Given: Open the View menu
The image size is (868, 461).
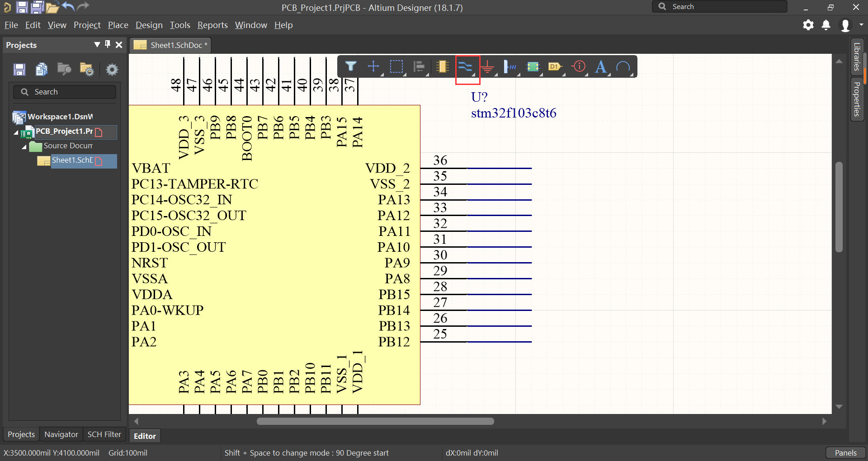Looking at the screenshot, I should pyautogui.click(x=57, y=25).
